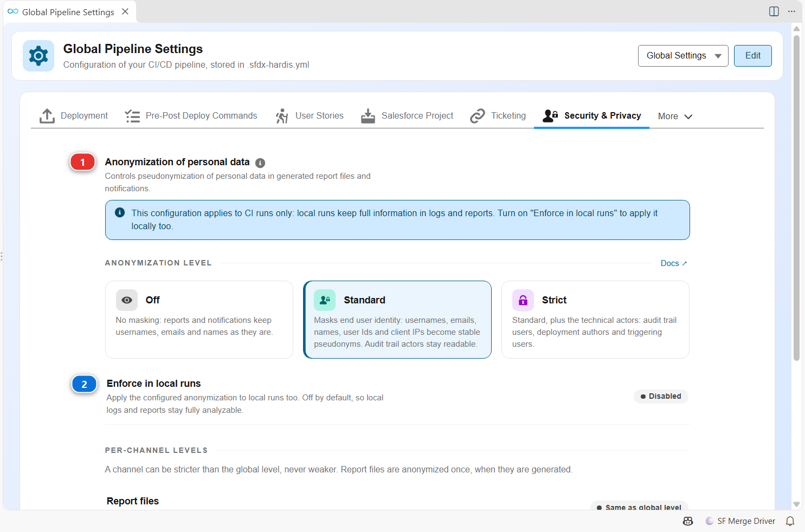Click the vertical scrollbar thumb

point(796,198)
